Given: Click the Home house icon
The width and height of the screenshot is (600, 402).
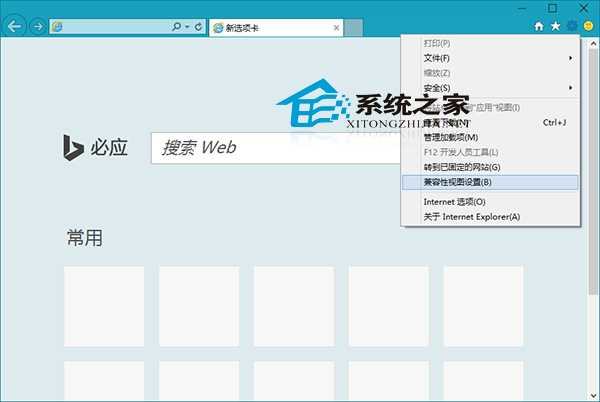Looking at the screenshot, I should [x=539, y=26].
